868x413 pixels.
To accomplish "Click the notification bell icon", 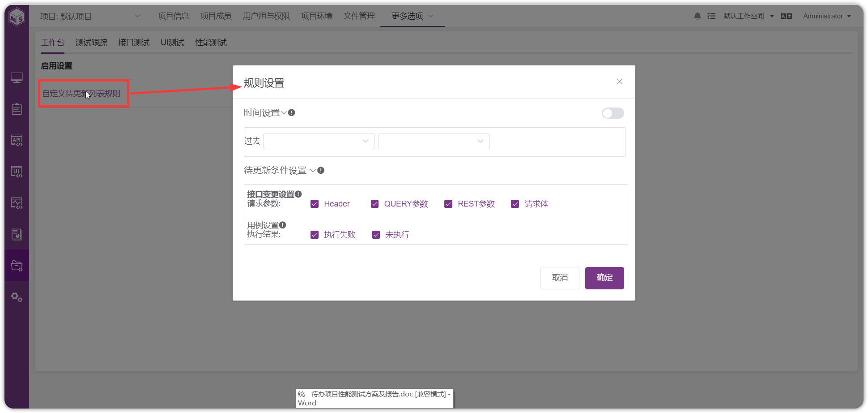I will click(x=698, y=16).
